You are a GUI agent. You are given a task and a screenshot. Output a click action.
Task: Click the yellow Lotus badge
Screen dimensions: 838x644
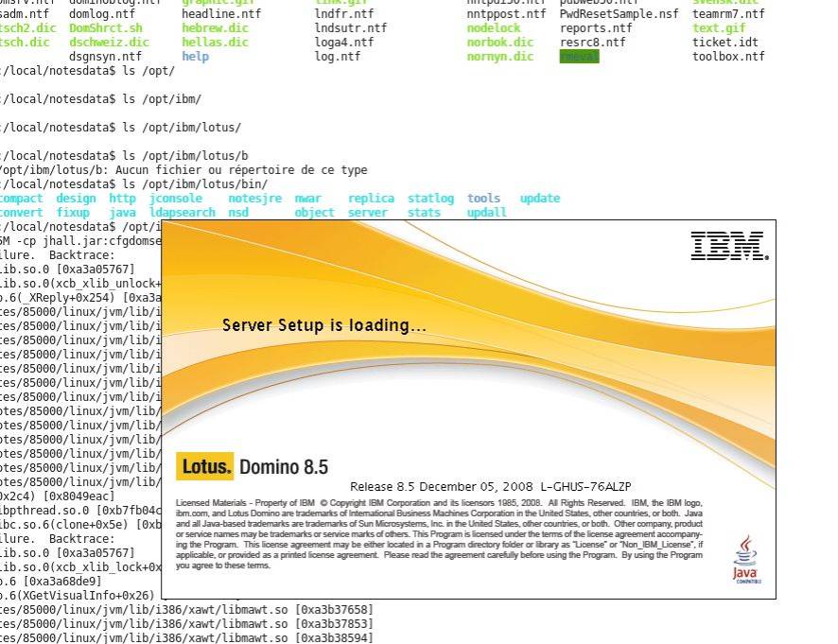pyautogui.click(x=205, y=466)
